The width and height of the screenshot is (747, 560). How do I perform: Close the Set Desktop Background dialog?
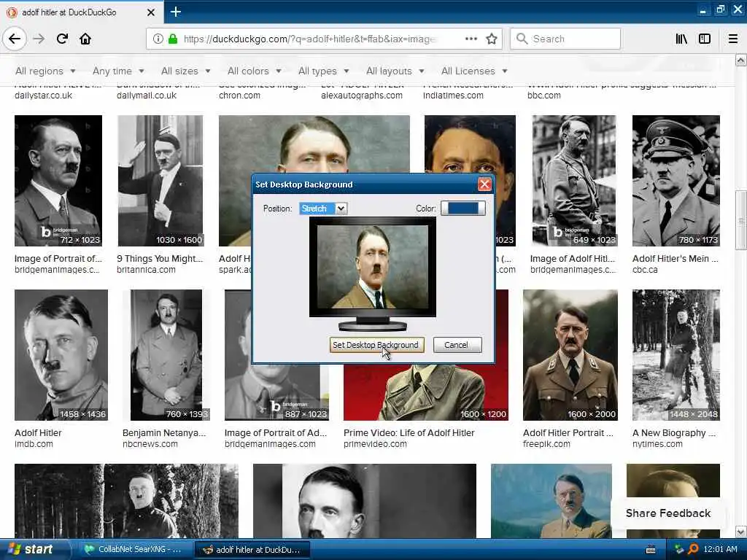pos(484,184)
